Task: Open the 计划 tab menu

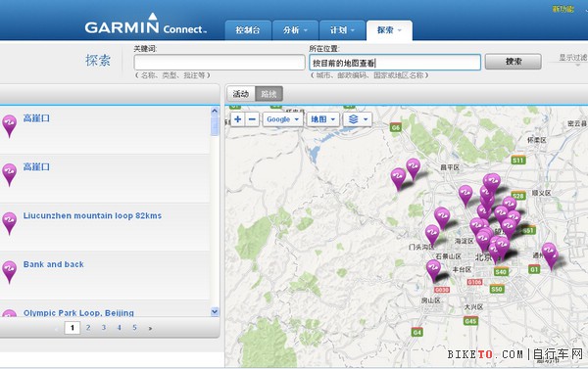Action: click(x=342, y=30)
